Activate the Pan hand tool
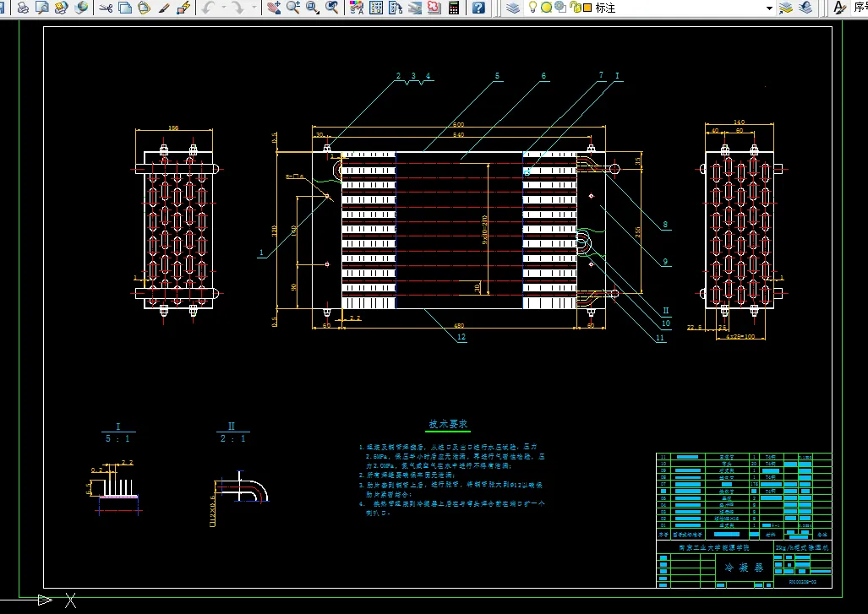This screenshot has width=868, height=614. 273,8
